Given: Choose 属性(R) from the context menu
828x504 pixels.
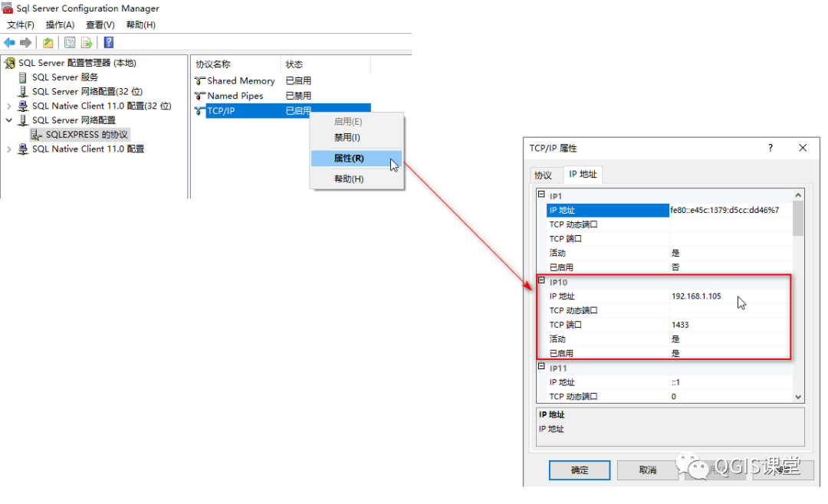Looking at the screenshot, I should tap(356, 159).
